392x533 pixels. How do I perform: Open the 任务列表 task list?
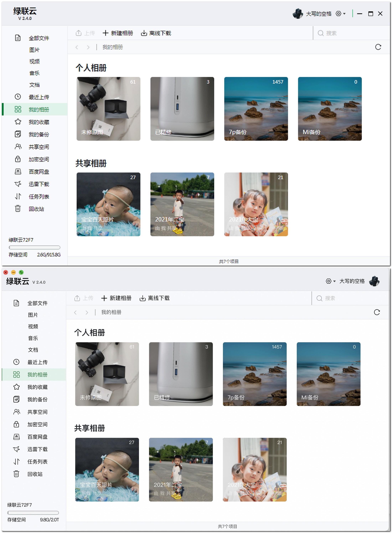point(39,197)
